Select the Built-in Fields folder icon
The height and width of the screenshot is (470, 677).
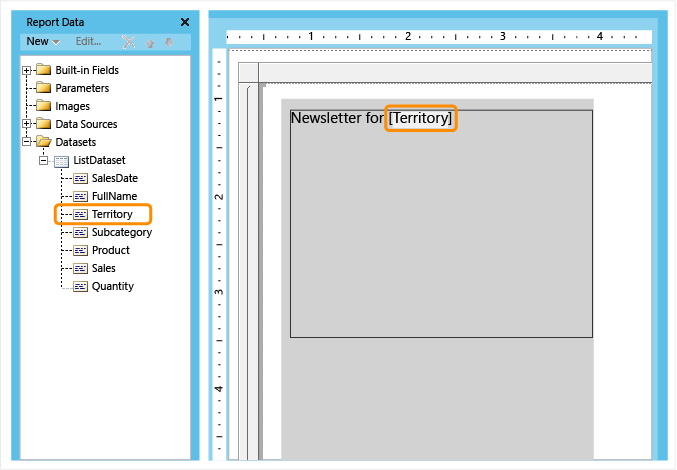(x=44, y=69)
